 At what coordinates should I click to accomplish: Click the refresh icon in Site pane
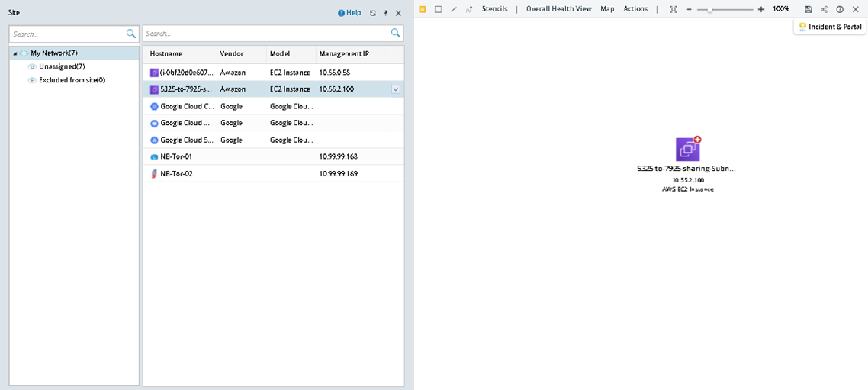click(372, 13)
